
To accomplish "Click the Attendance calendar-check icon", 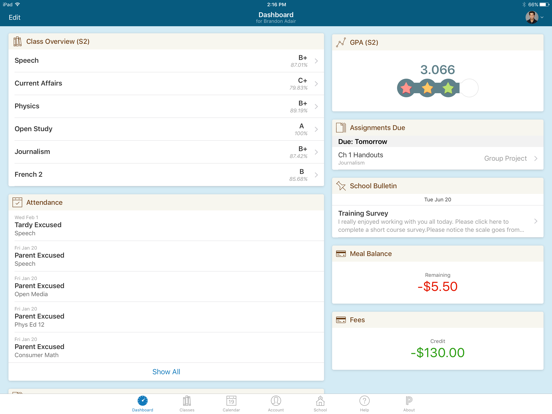I will 17,202.
